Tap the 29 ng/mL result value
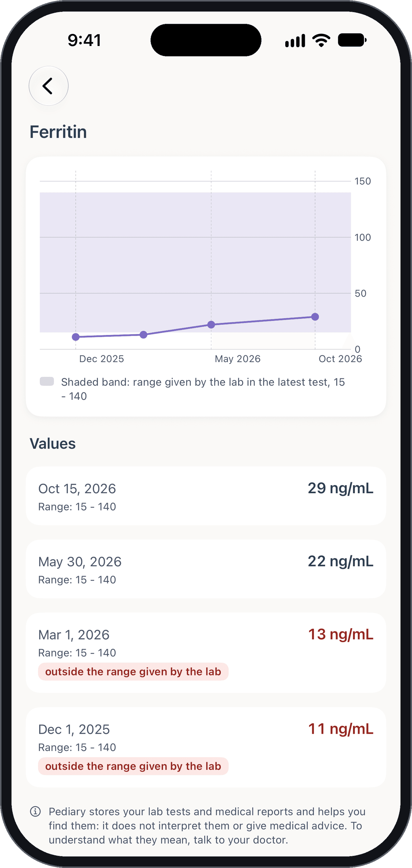 pyautogui.click(x=341, y=488)
